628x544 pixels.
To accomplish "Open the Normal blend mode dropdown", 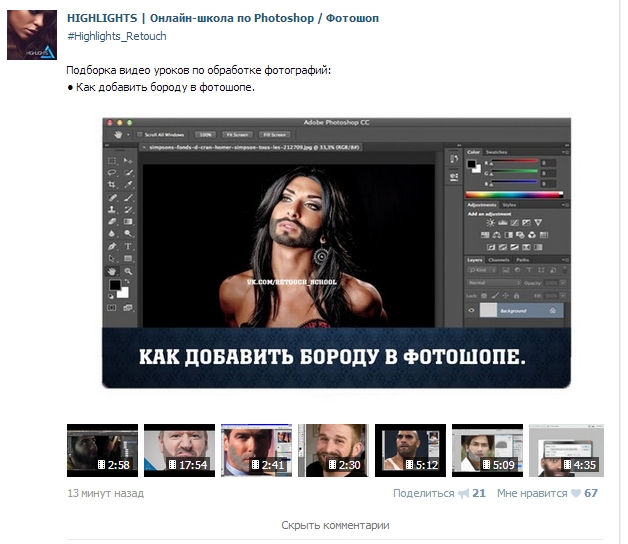I will click(x=494, y=283).
